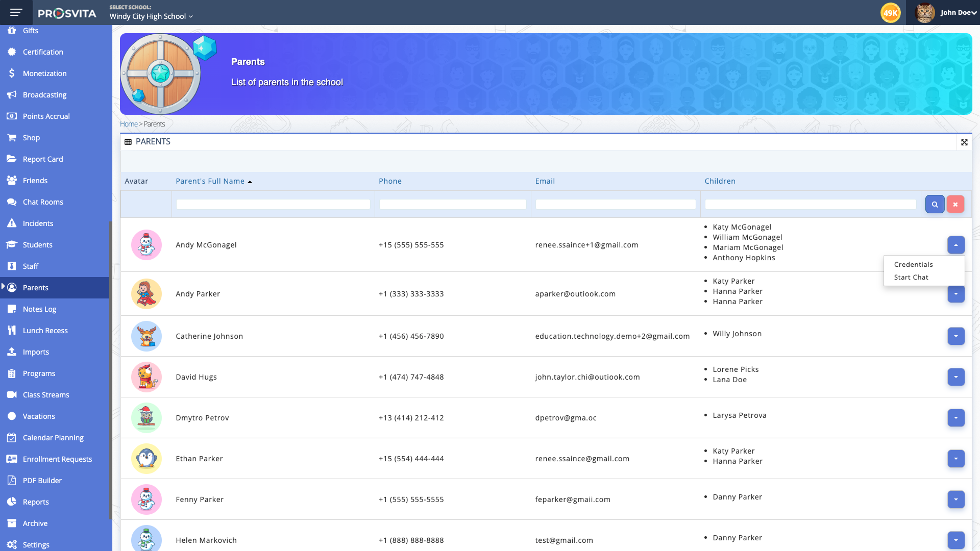980x551 pixels.
Task: Click the Gifts sidebar icon
Action: [12, 31]
